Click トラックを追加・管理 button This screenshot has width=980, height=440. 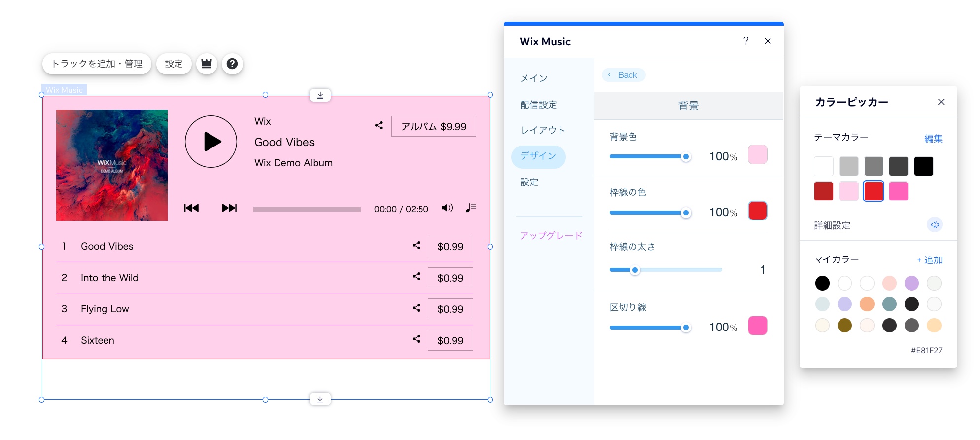coord(97,64)
